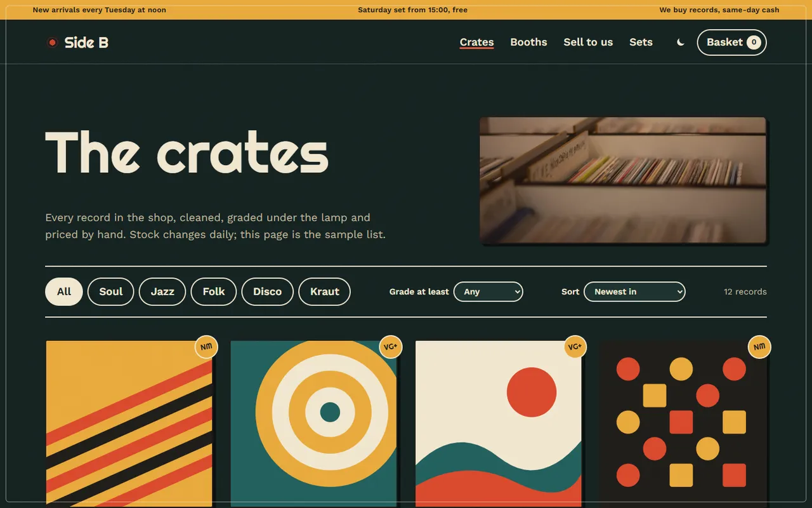This screenshot has height=508, width=812.
Task: Visit the Sell to us page
Action: [x=588, y=43]
